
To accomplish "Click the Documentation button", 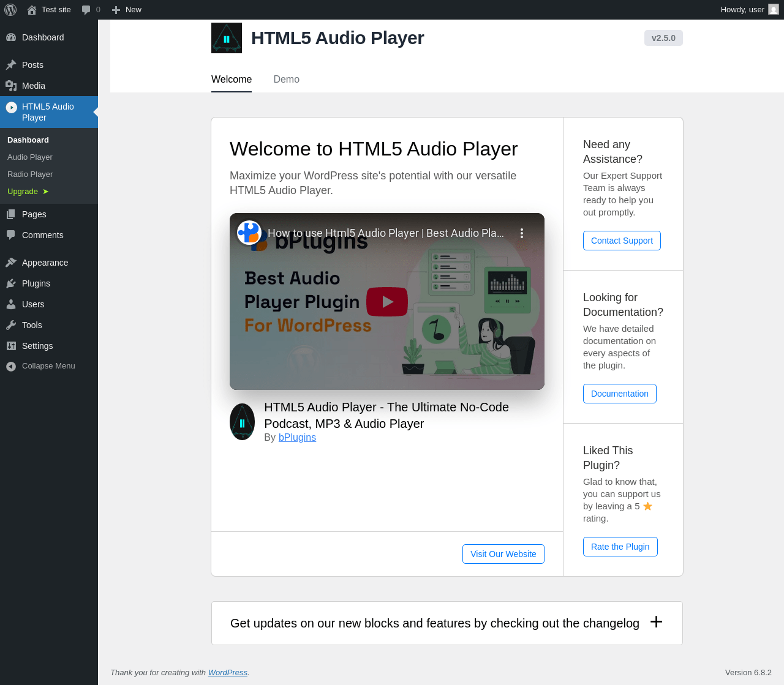I will pos(620,394).
